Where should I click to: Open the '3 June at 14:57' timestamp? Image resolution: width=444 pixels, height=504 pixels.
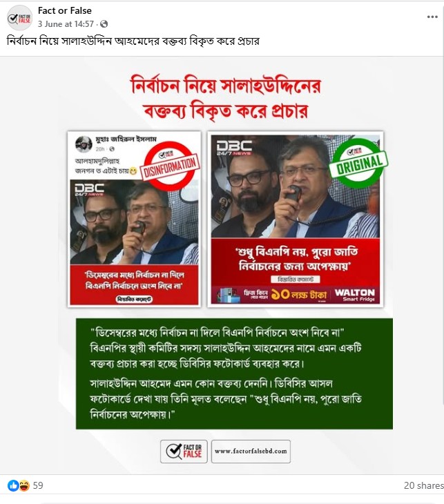pyautogui.click(x=66, y=24)
